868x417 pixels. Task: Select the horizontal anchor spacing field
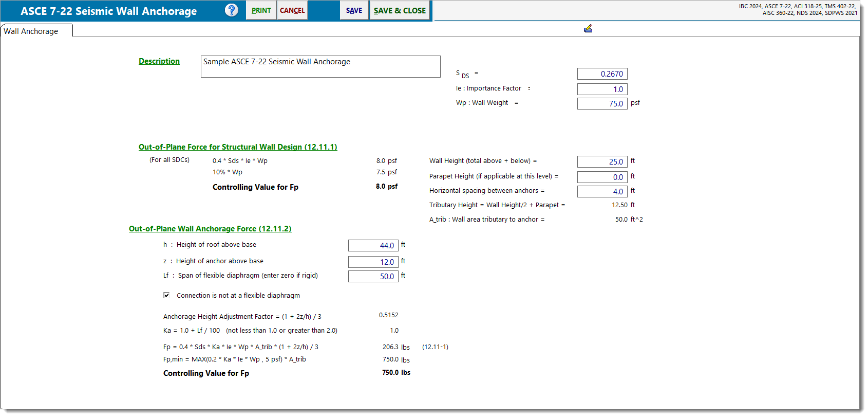[x=602, y=192]
